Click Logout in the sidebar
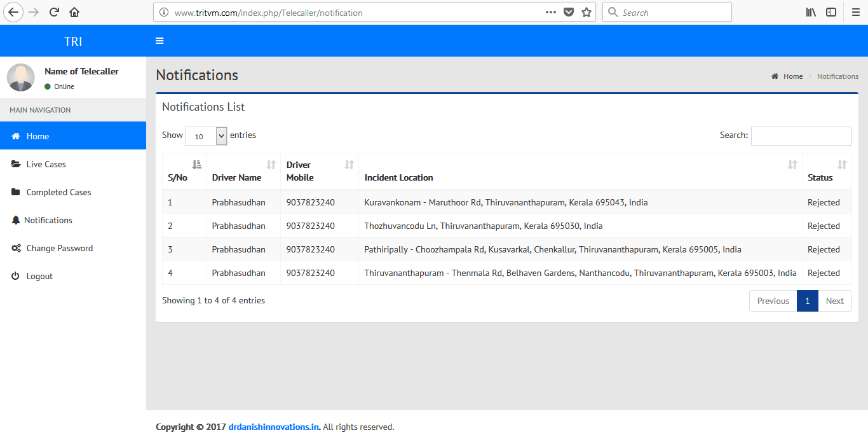This screenshot has width=868, height=442. pyautogui.click(x=39, y=276)
